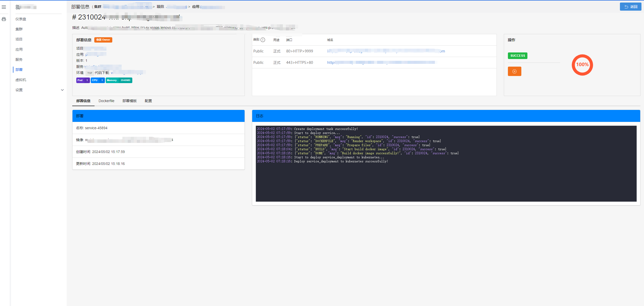
Task: Select the 部署信息 tab
Action: [x=83, y=101]
